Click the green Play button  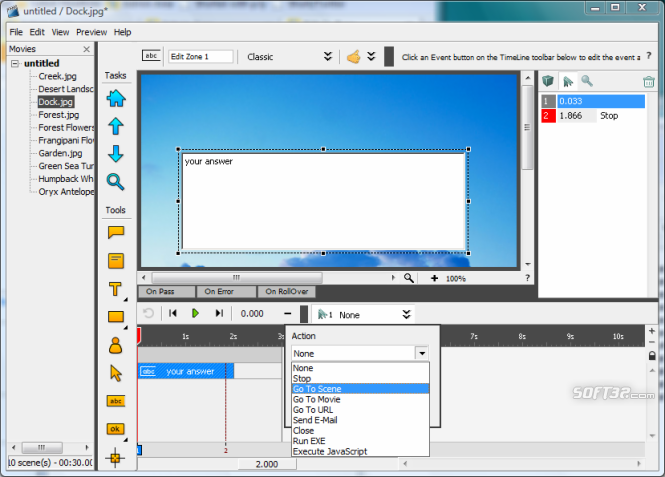click(x=195, y=313)
